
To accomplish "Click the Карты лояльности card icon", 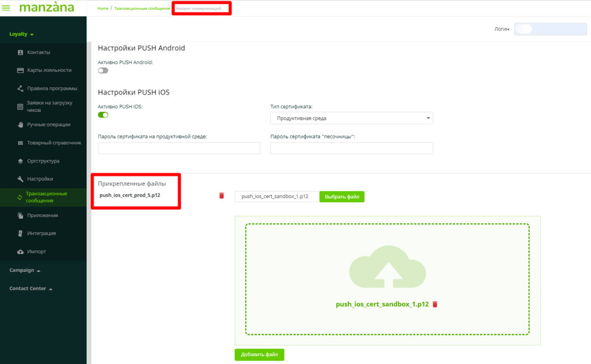I will point(20,70).
